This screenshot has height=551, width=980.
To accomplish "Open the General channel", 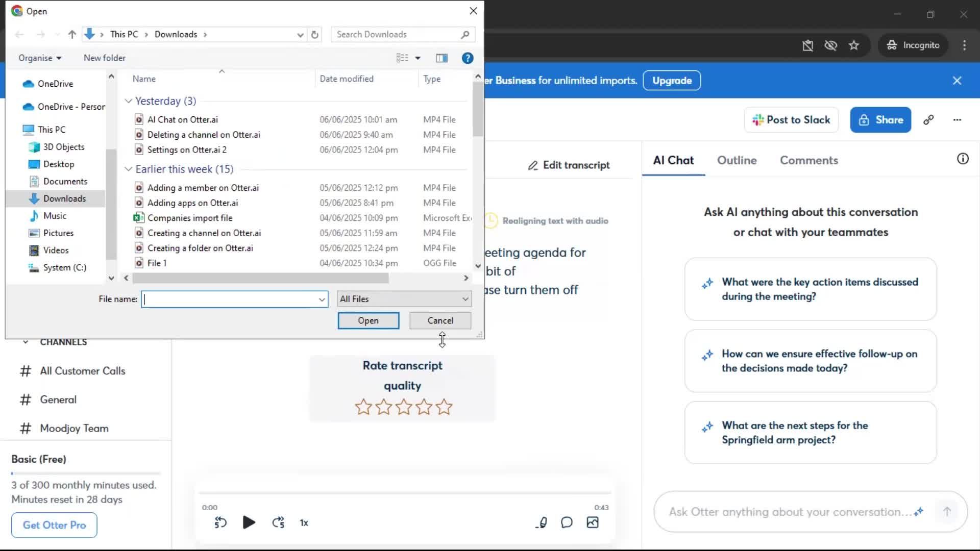I will pyautogui.click(x=58, y=399).
